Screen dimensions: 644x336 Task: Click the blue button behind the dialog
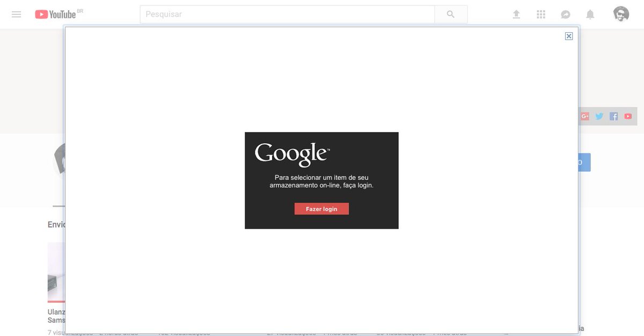click(585, 162)
